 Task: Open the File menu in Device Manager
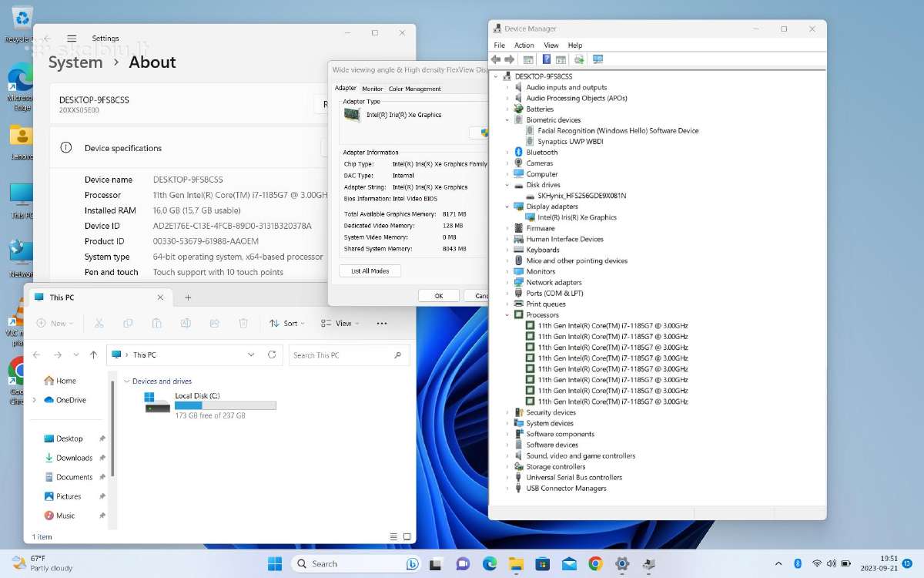(500, 45)
